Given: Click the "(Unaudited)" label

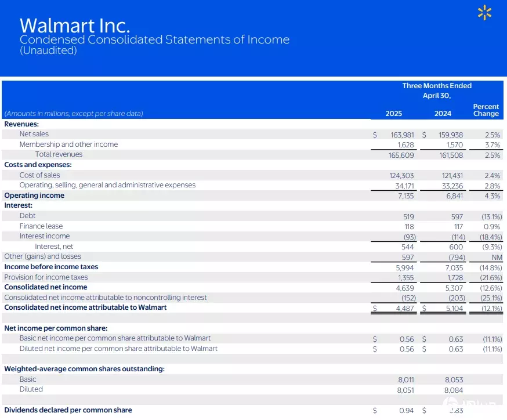Looking at the screenshot, I should (49, 50).
